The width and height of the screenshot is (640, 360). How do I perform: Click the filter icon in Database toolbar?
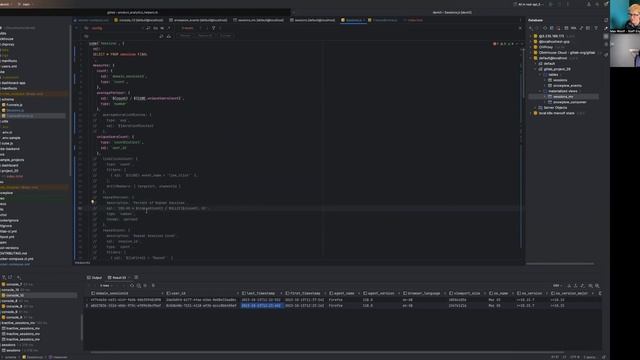click(596, 28)
